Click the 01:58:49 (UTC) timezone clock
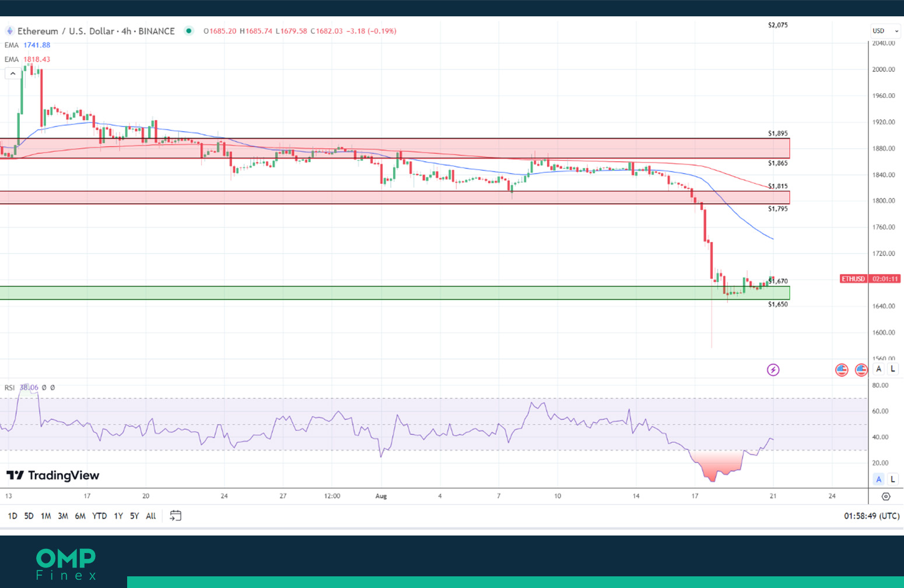 coord(871,516)
